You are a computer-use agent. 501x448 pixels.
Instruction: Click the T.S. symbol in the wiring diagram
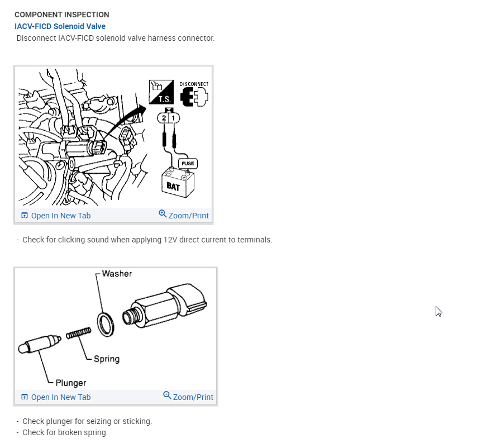[x=161, y=92]
